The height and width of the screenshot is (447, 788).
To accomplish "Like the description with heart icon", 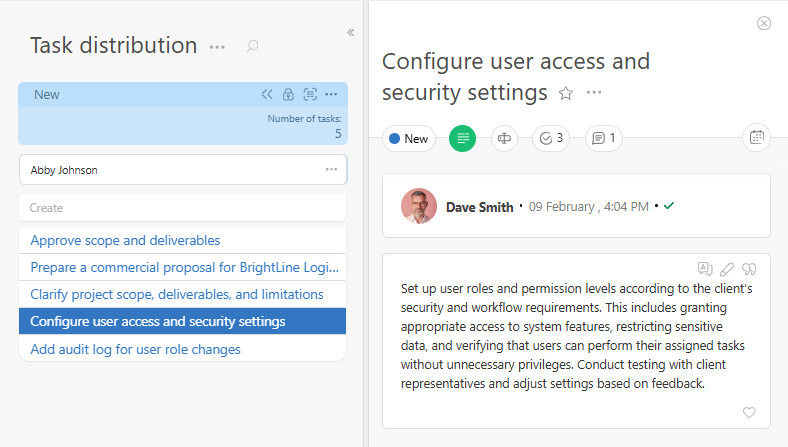I will 749,412.
